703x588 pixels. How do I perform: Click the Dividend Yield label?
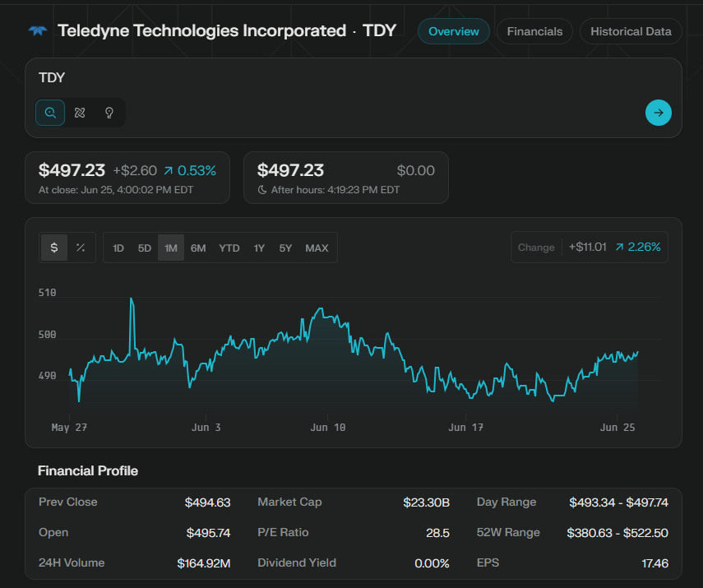(297, 563)
